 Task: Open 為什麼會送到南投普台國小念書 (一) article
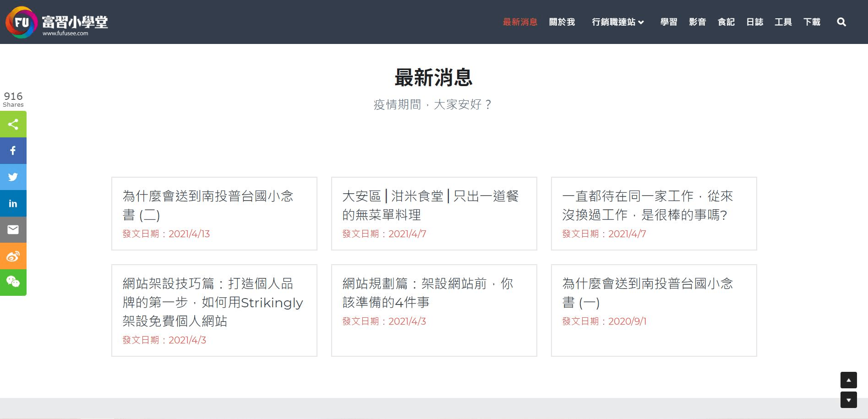(647, 293)
